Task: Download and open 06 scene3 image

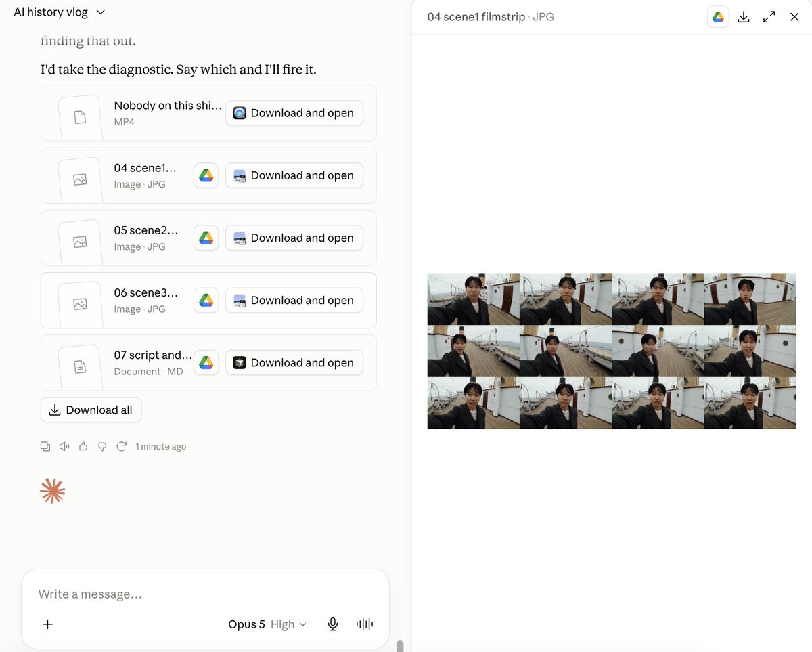Action: pyautogui.click(x=294, y=300)
